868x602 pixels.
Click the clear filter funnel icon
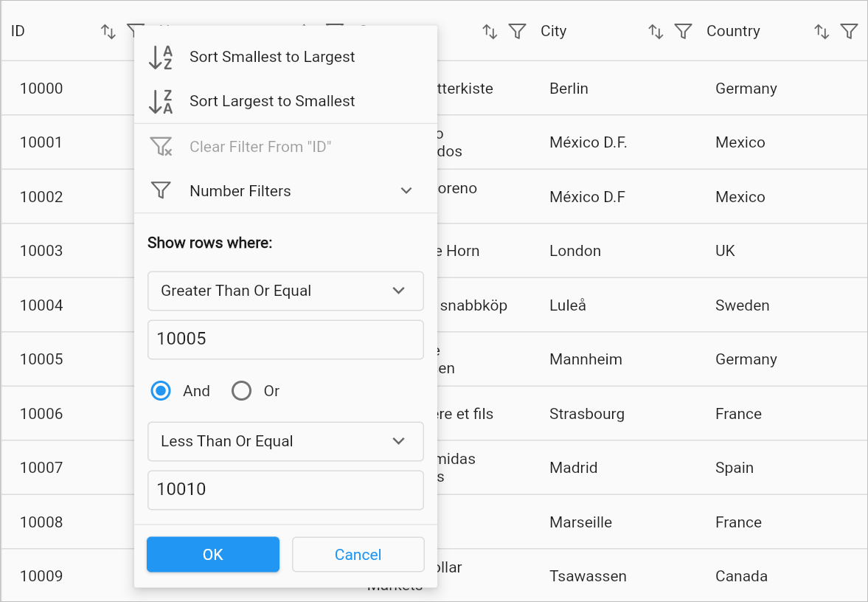(x=161, y=147)
